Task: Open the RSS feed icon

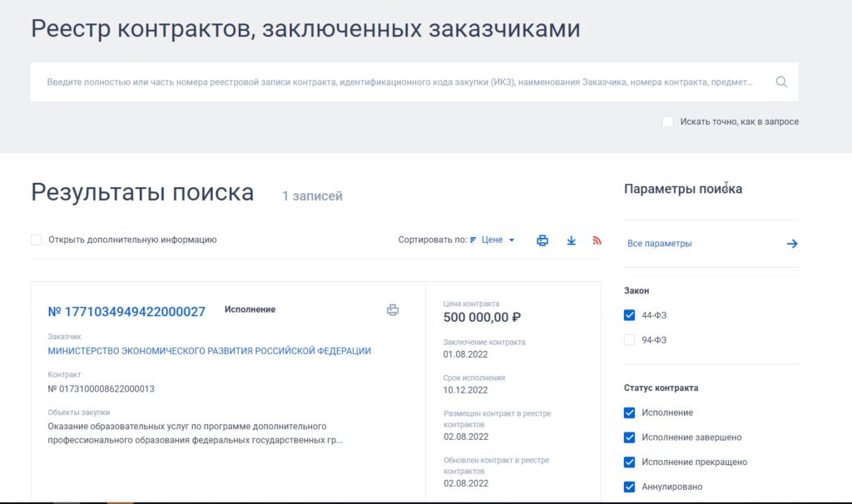Action: [x=597, y=240]
